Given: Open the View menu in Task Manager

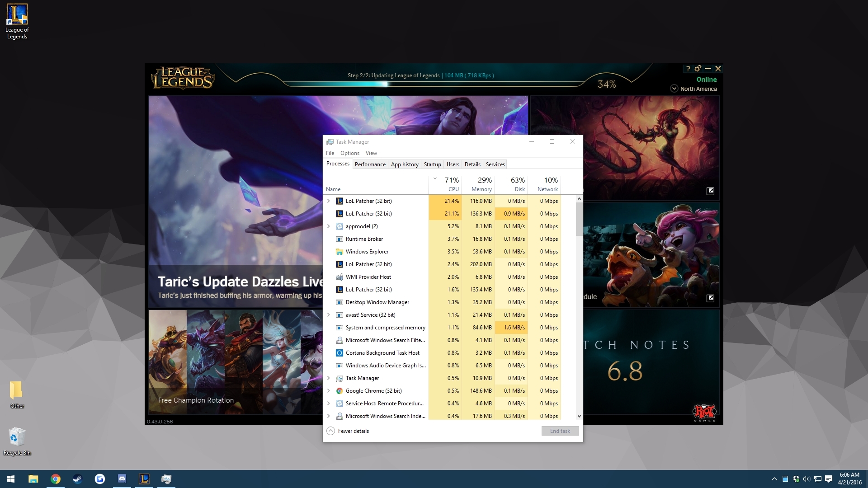Looking at the screenshot, I should (371, 153).
